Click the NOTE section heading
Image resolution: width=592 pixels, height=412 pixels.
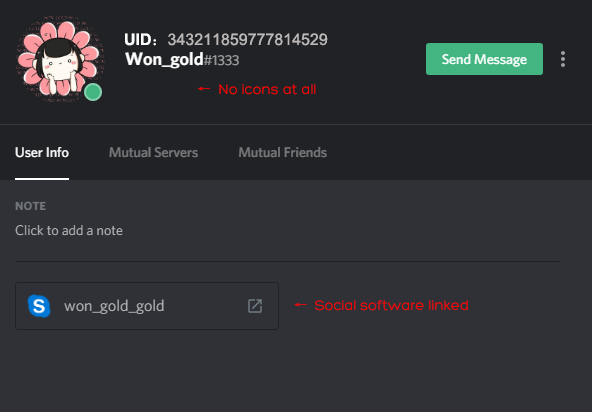31,206
